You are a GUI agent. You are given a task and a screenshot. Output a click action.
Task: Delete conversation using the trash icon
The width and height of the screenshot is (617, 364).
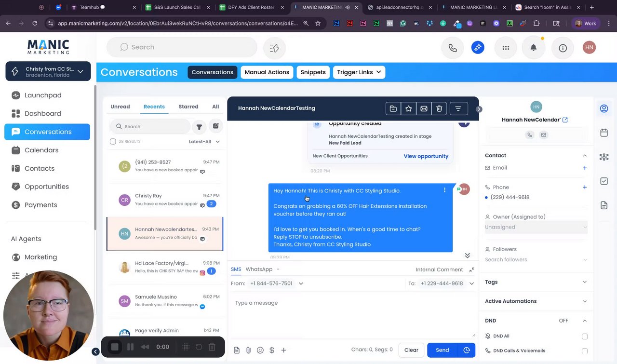click(439, 108)
